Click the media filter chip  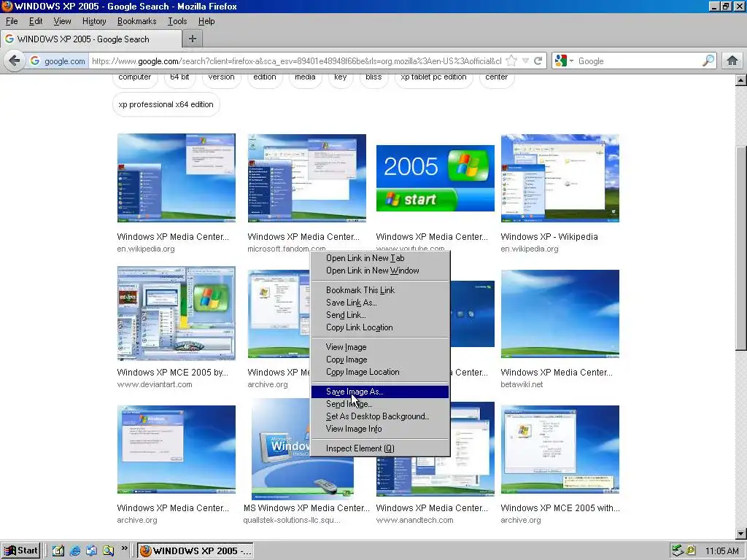[x=305, y=79]
